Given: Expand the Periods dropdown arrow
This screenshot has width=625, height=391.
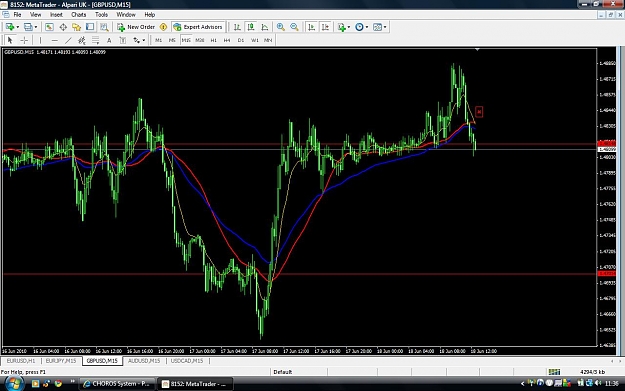Looking at the screenshot, I should (367, 27).
